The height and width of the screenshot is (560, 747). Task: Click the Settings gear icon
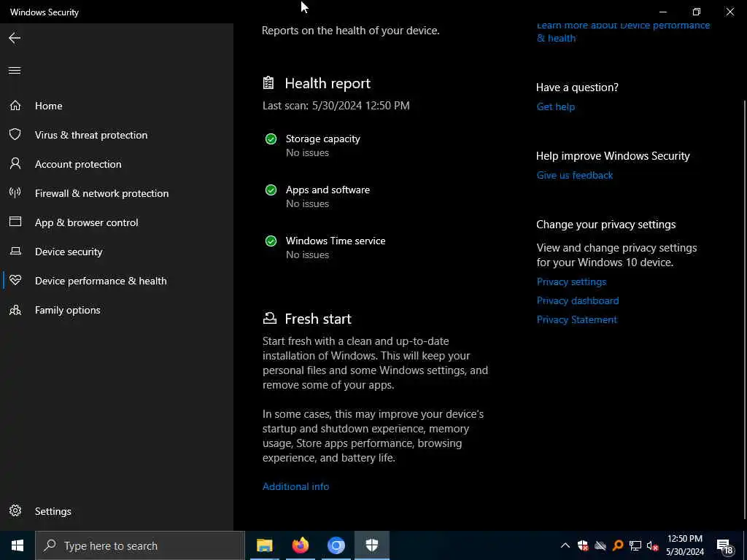[x=15, y=511]
